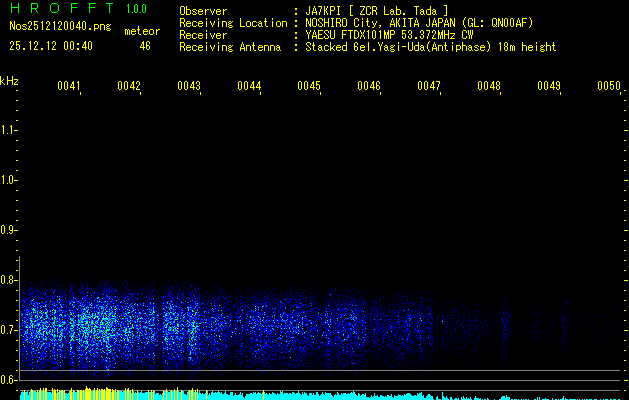
Task: Select the Nos2512120040.png file name
Action: [53, 27]
